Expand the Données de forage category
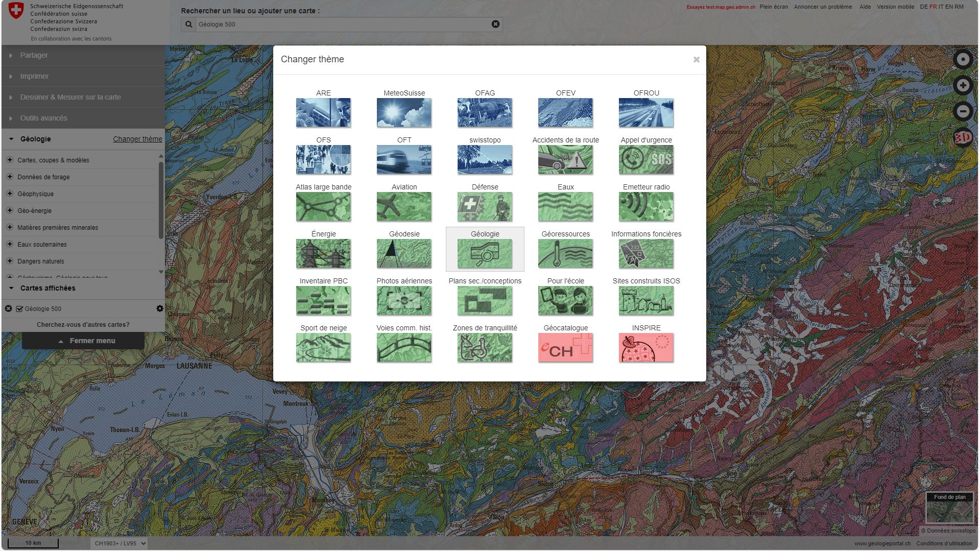This screenshot has height=551, width=980. [10, 177]
